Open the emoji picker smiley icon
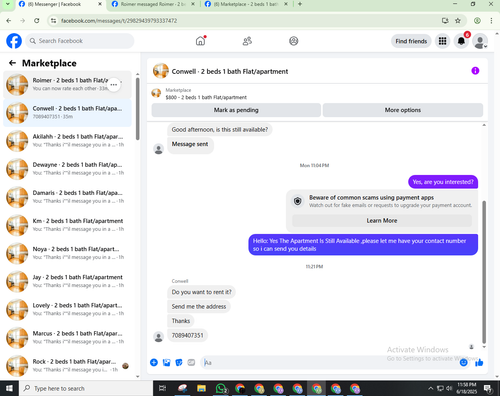This screenshot has height=396, width=500. [x=463, y=363]
